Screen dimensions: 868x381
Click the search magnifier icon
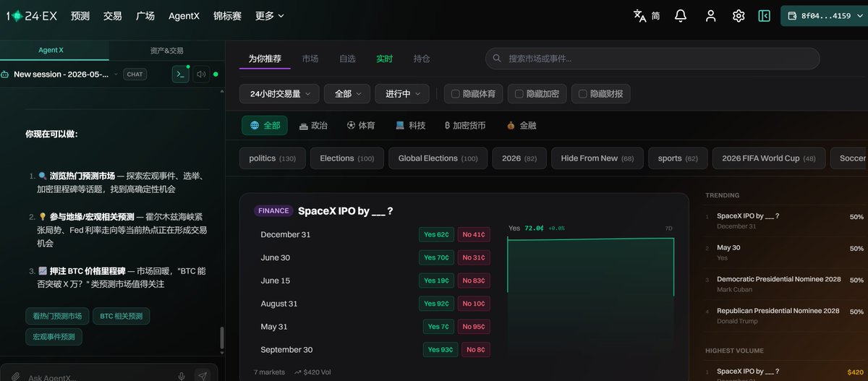497,59
